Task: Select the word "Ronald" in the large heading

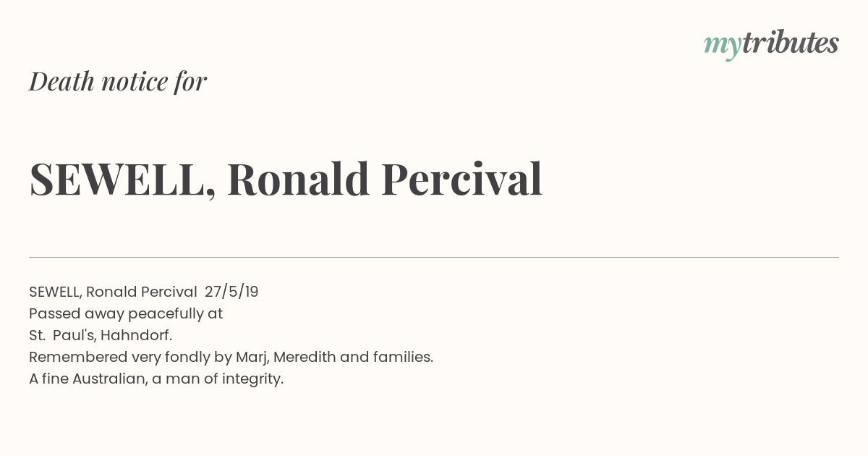Action: coord(298,179)
